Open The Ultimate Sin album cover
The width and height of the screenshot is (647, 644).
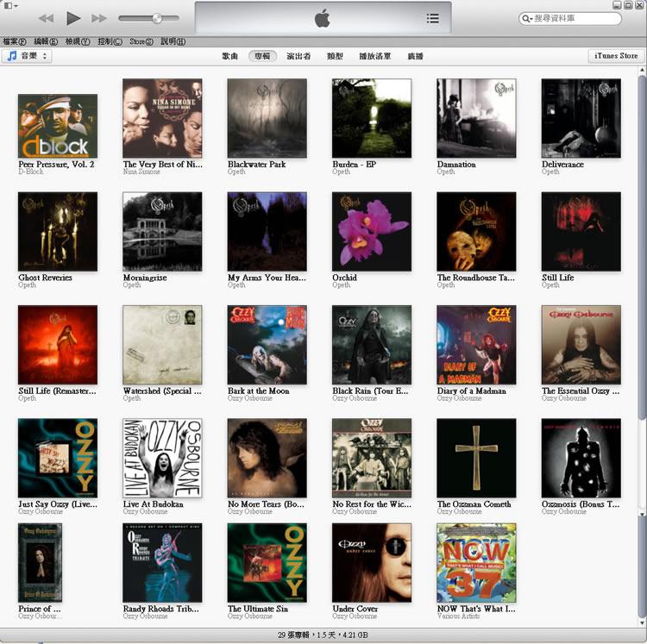click(267, 563)
